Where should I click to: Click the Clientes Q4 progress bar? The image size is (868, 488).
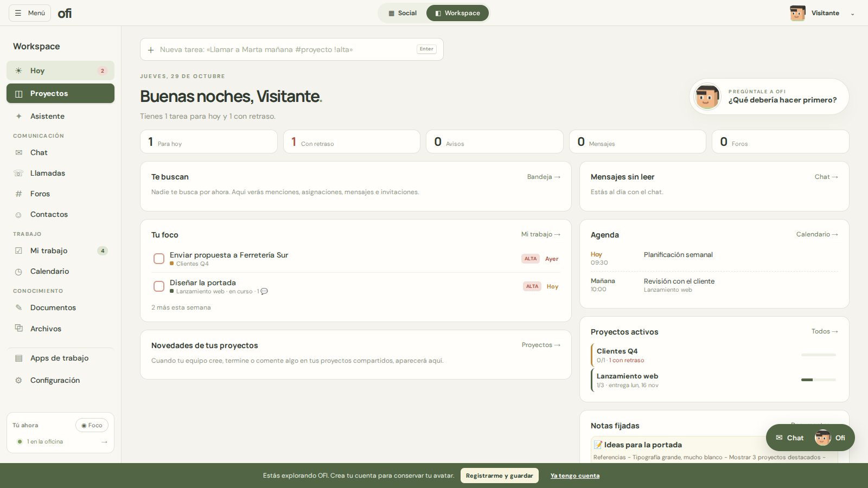pyautogui.click(x=819, y=355)
